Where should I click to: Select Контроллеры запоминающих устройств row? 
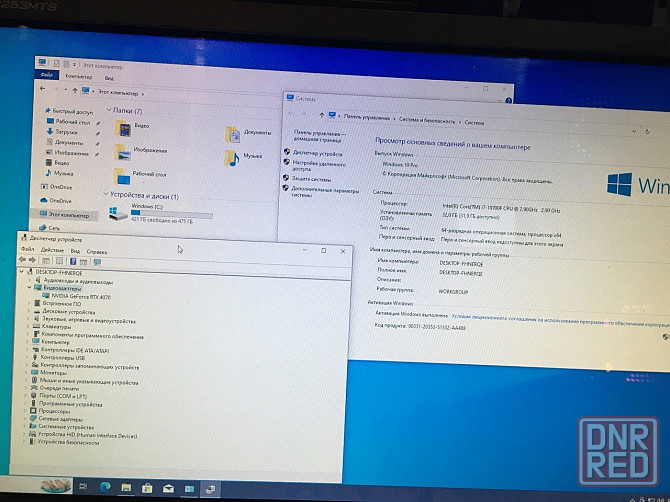coord(90,366)
